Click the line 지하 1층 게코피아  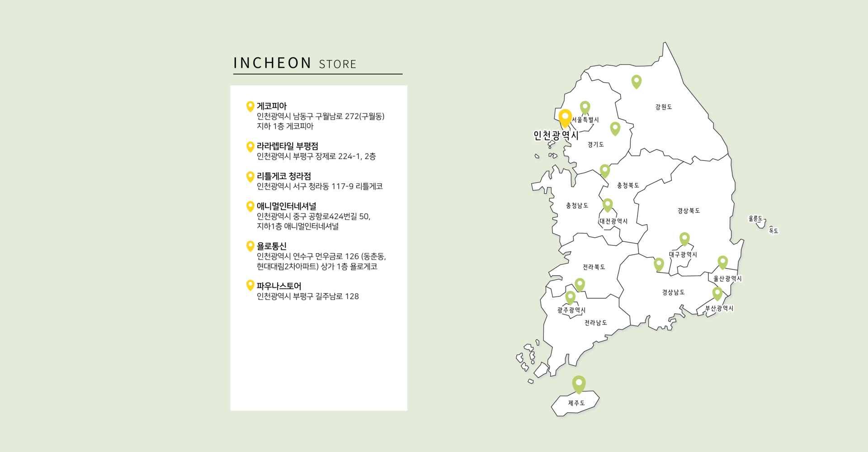[285, 126]
